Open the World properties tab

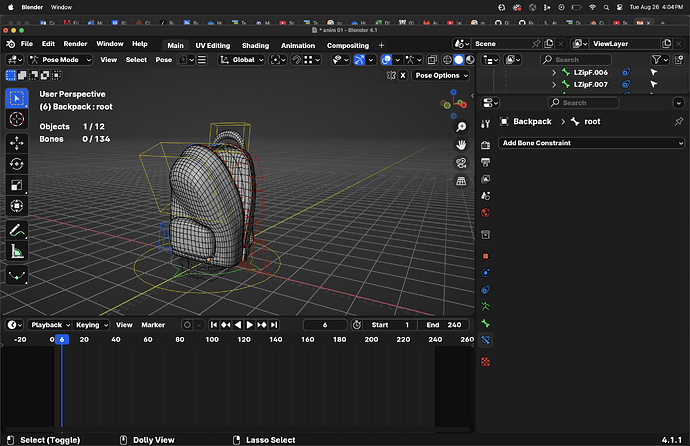pyautogui.click(x=485, y=213)
